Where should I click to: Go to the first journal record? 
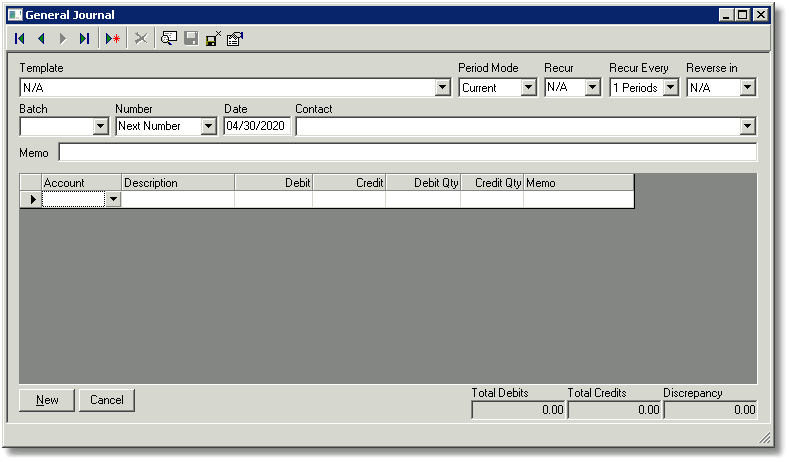[x=20, y=38]
